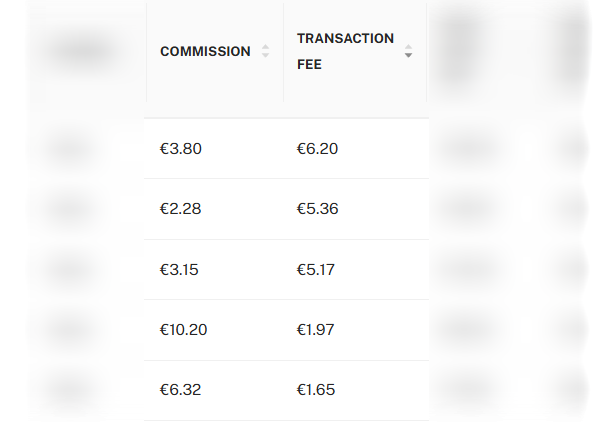Image resolution: width=609 pixels, height=422 pixels.
Task: Select the €2.28 commission value
Action: (x=181, y=209)
